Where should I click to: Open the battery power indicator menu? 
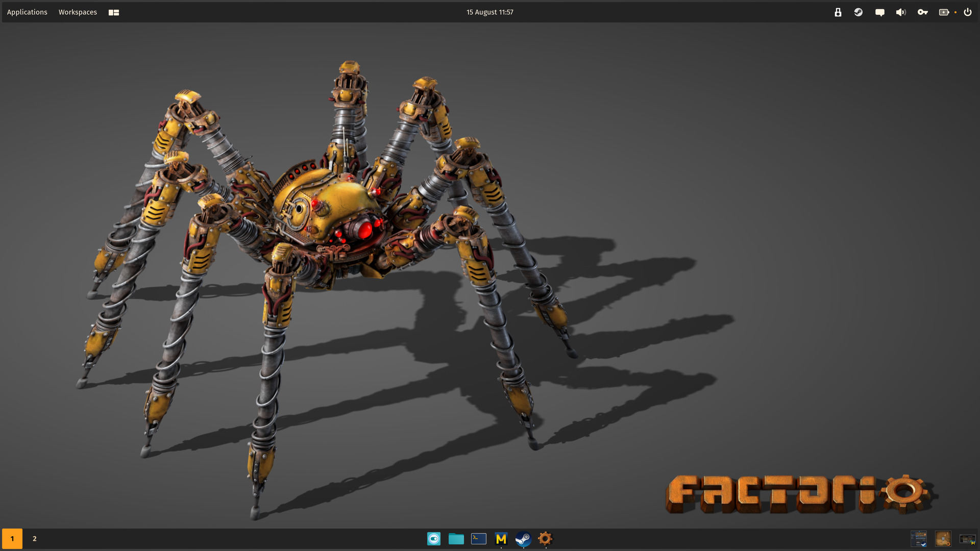pos(944,12)
